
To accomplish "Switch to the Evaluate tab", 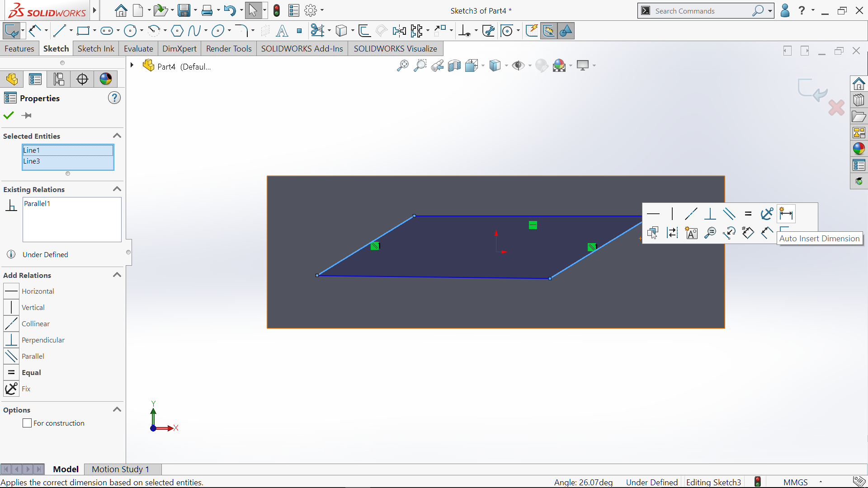I will pyautogui.click(x=138, y=48).
